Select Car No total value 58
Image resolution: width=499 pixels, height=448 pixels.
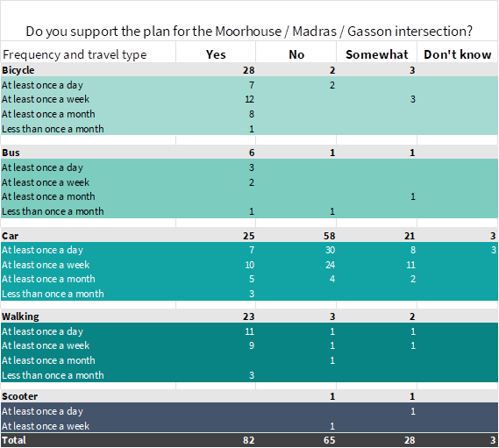(x=330, y=236)
